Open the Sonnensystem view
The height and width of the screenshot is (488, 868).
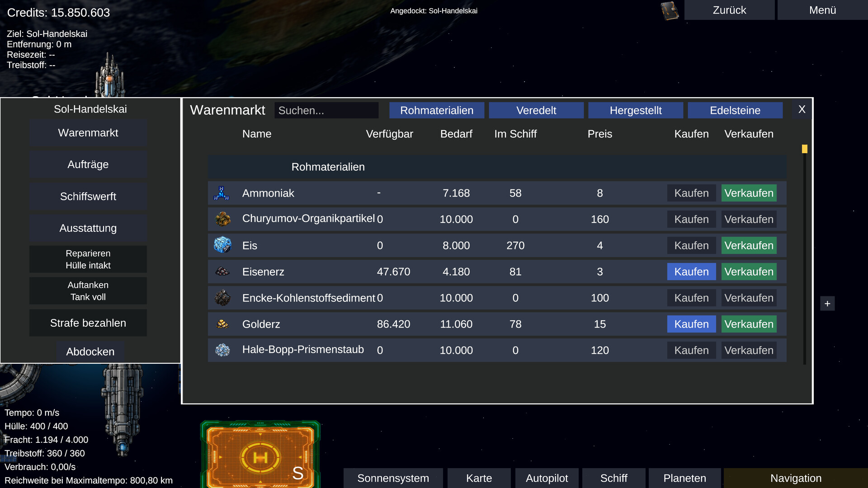point(393,478)
